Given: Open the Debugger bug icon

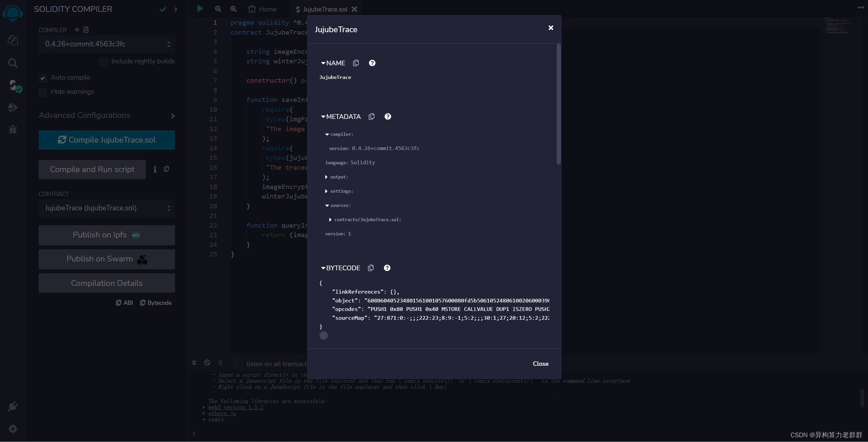Looking at the screenshot, I should (13, 130).
